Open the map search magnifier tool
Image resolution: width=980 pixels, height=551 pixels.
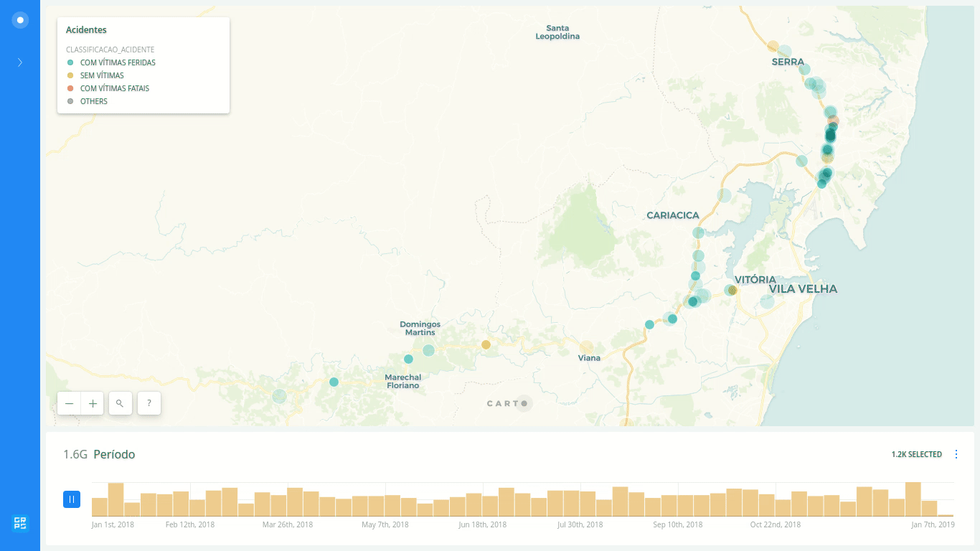(x=120, y=403)
